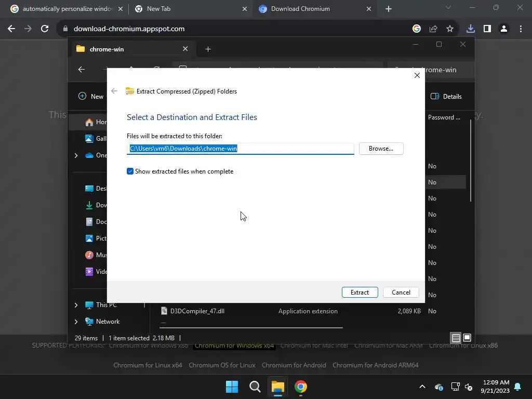This screenshot has width=532, height=399.
Task: Click the Explorer horizontal scrollbar
Action: tap(251, 328)
